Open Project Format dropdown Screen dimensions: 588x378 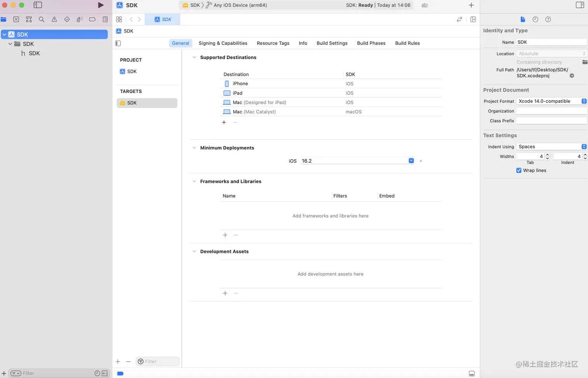(551, 101)
